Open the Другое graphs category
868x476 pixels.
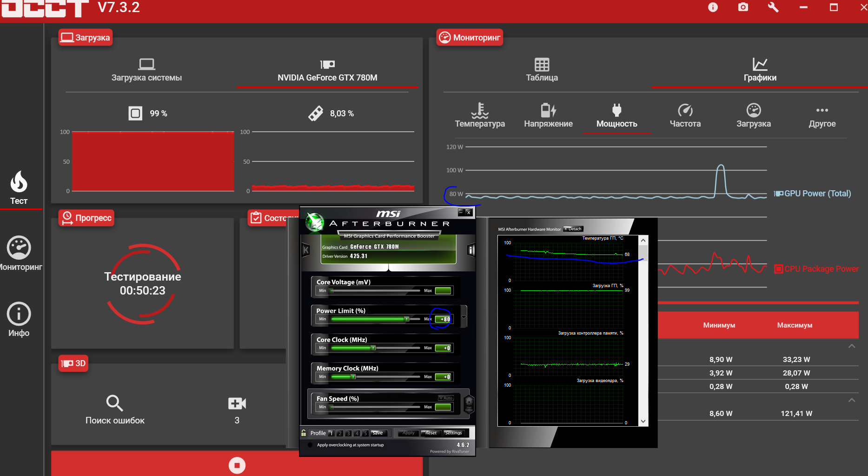point(822,116)
